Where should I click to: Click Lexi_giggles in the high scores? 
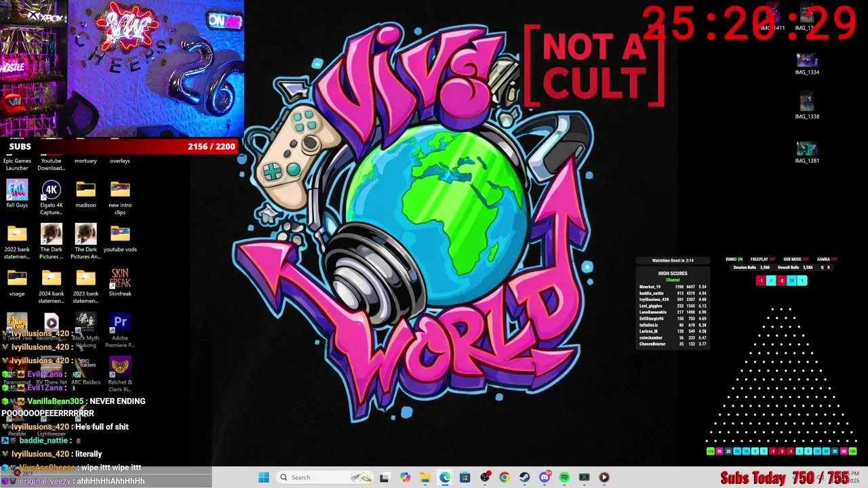pyautogui.click(x=651, y=306)
